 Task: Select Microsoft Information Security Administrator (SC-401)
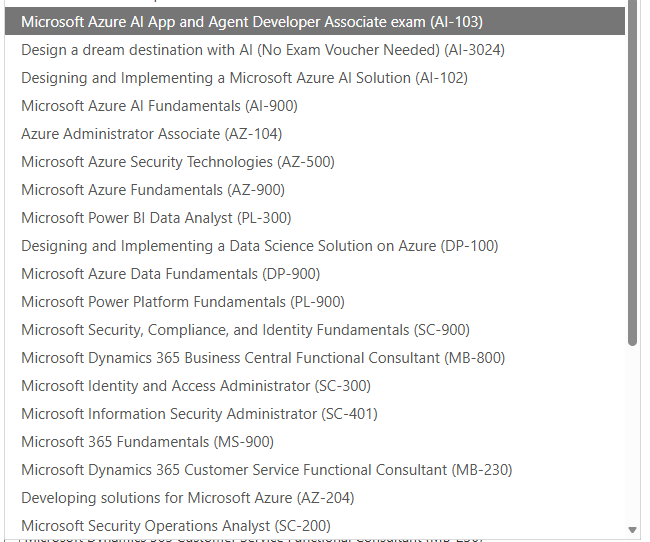[x=315, y=414]
